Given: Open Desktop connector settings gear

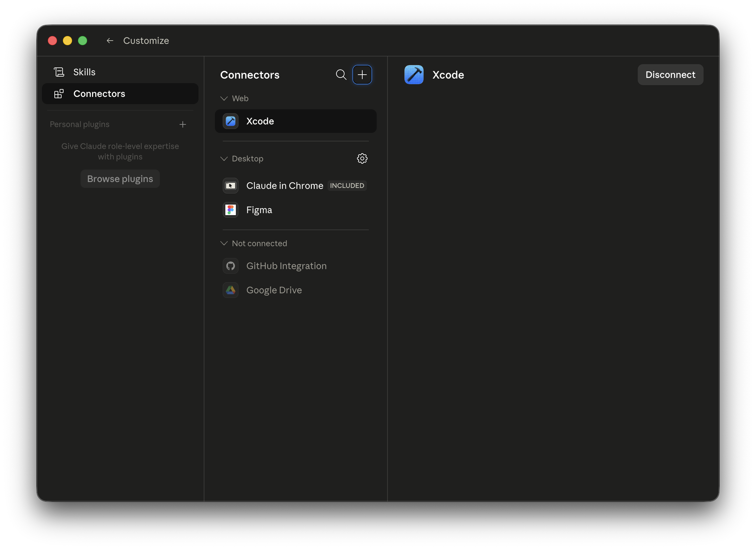Looking at the screenshot, I should coord(362,158).
